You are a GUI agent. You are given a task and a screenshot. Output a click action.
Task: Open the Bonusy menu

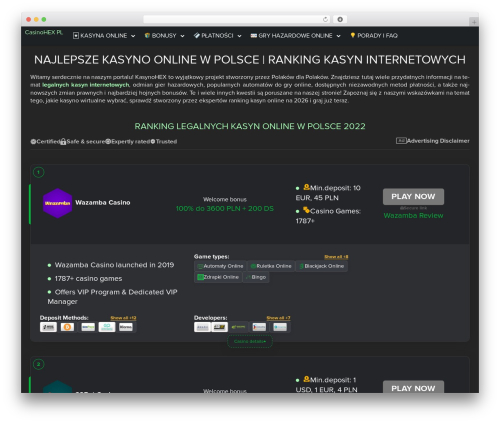coord(164,36)
